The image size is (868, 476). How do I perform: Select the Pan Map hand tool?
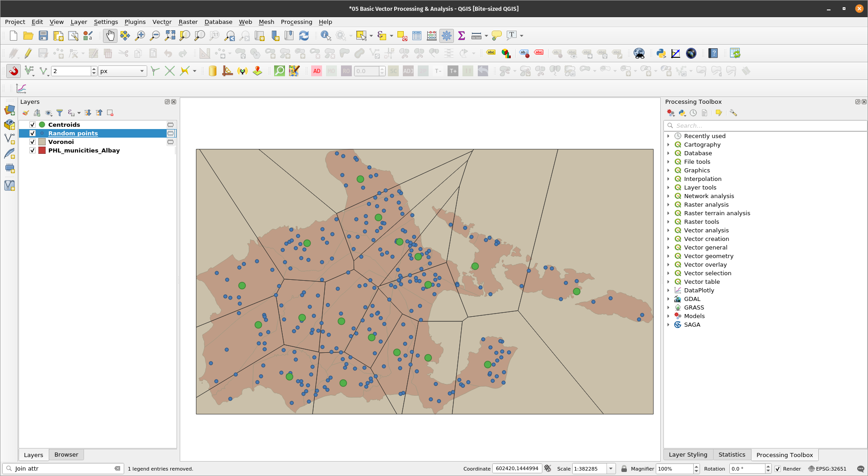point(110,36)
